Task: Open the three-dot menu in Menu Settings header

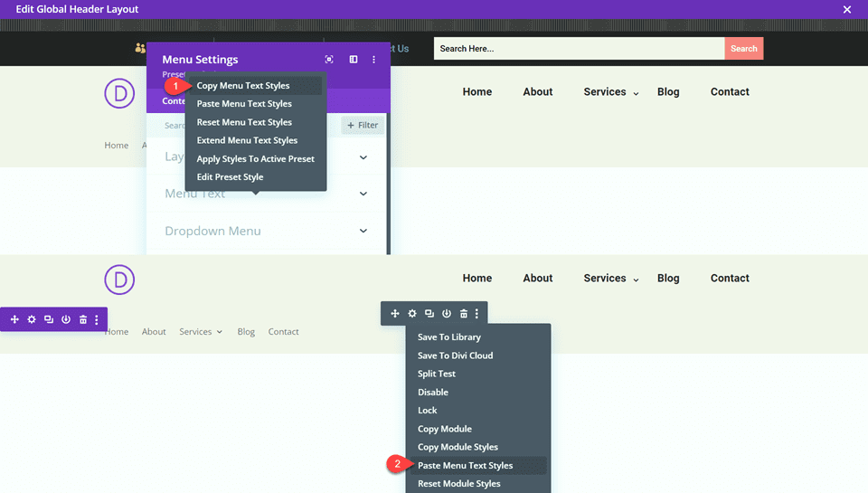Action: click(x=374, y=60)
